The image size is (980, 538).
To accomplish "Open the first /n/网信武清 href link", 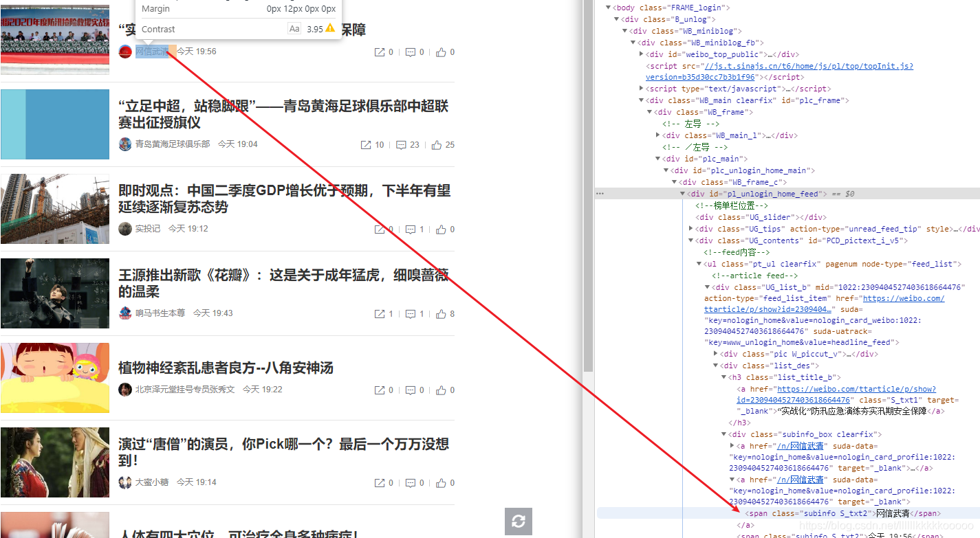I will (x=798, y=446).
